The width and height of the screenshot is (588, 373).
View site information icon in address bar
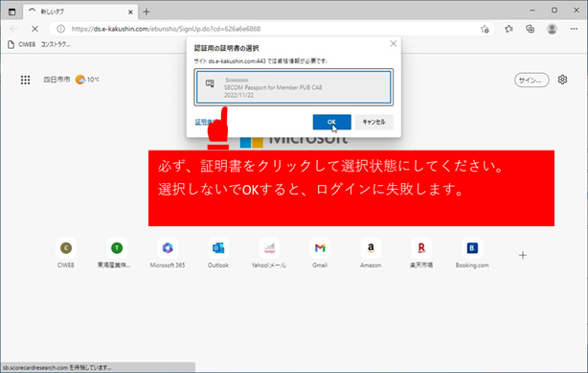point(60,29)
